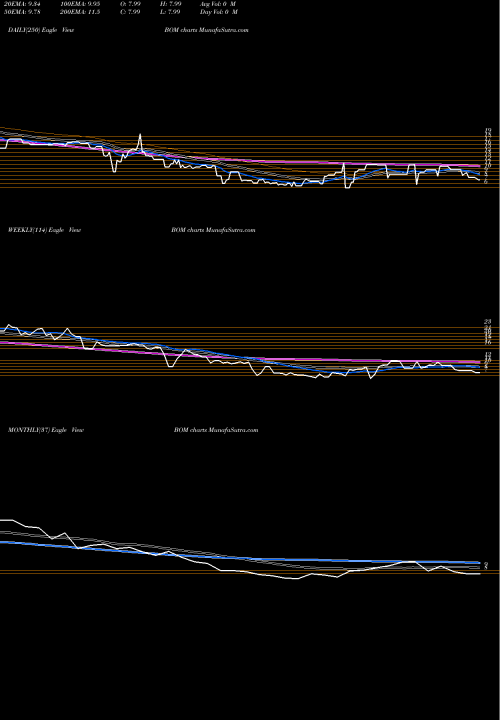The width and height of the screenshot is (500, 720).
Task: Click the low price L: 7.99
Action: 170,12
